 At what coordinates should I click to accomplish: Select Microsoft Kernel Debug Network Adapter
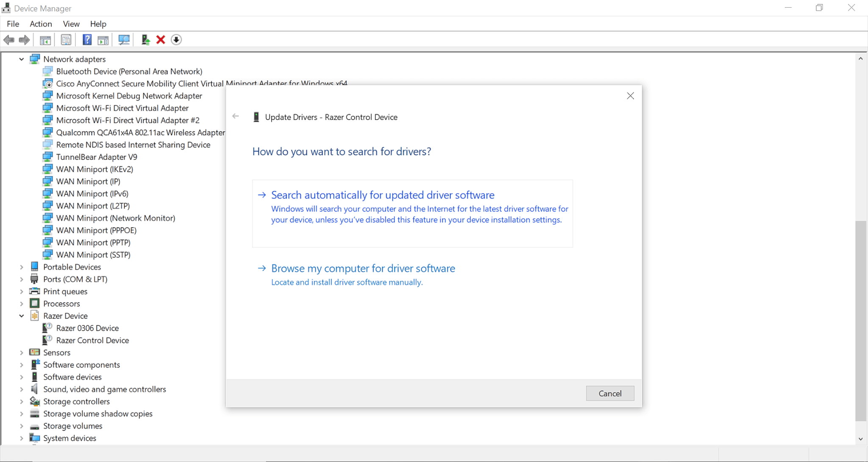129,96
